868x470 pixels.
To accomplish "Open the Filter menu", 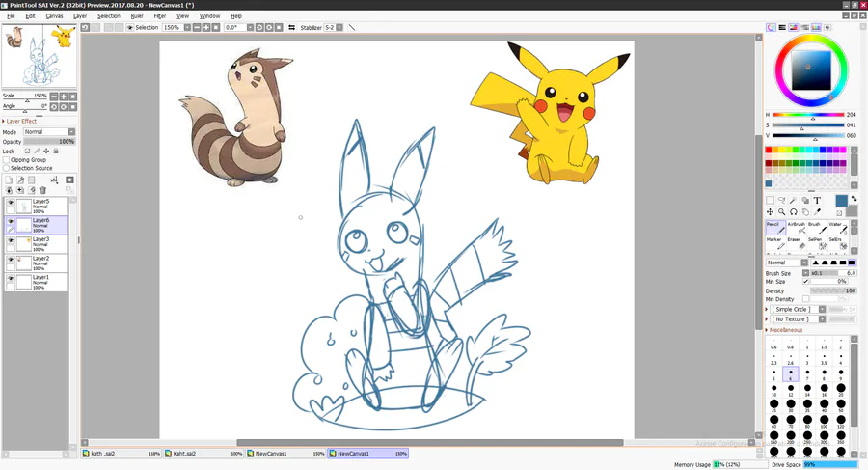I will [160, 16].
